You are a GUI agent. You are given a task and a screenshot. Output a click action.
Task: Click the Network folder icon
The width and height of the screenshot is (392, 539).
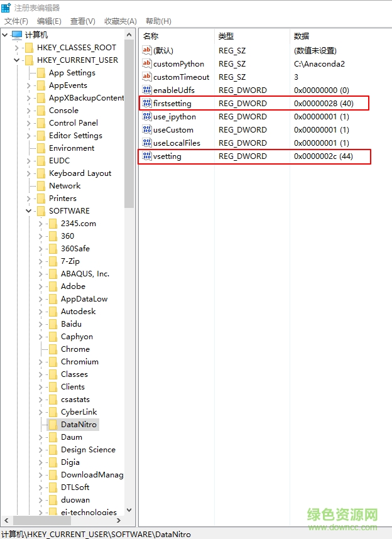pyautogui.click(x=41, y=186)
